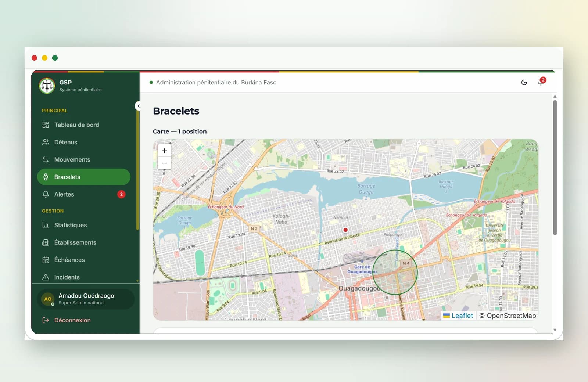Toggle dark mode with the moon icon
This screenshot has height=382, width=588.
click(x=524, y=82)
